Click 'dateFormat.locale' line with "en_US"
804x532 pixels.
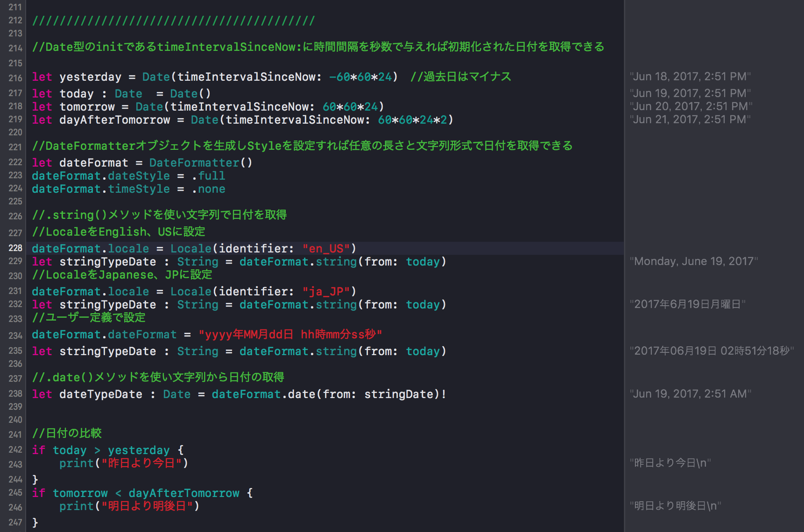point(194,249)
